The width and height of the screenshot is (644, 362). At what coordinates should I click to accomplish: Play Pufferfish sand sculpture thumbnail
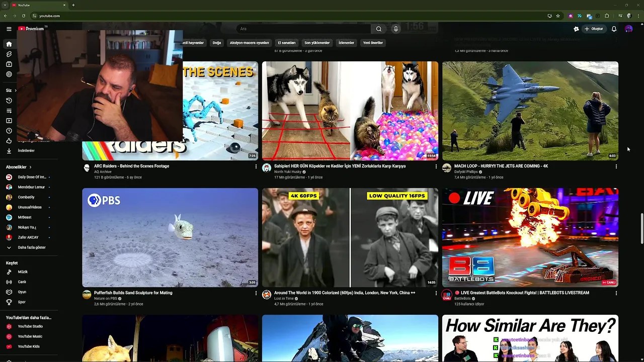point(170,237)
